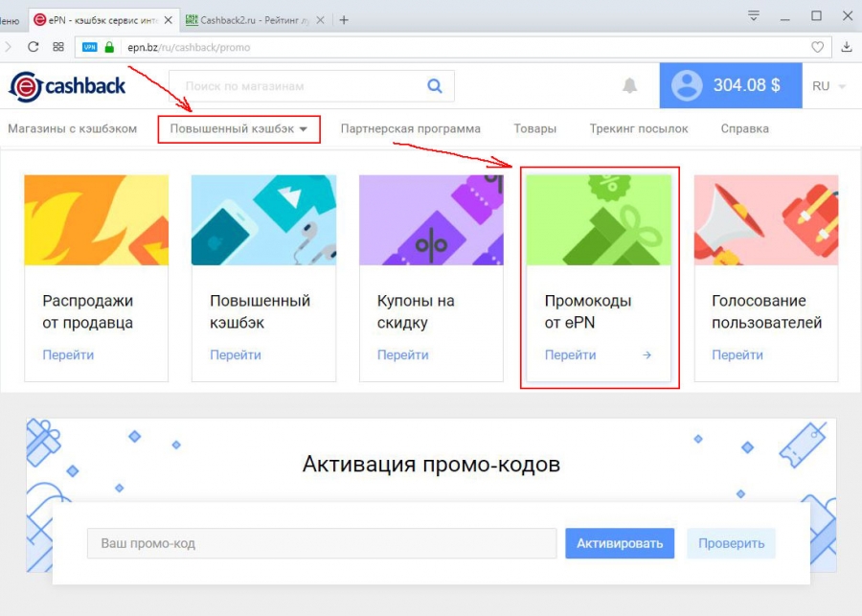The image size is (862, 616).
Task: Open Партнерская программа menu item
Action: pos(411,128)
